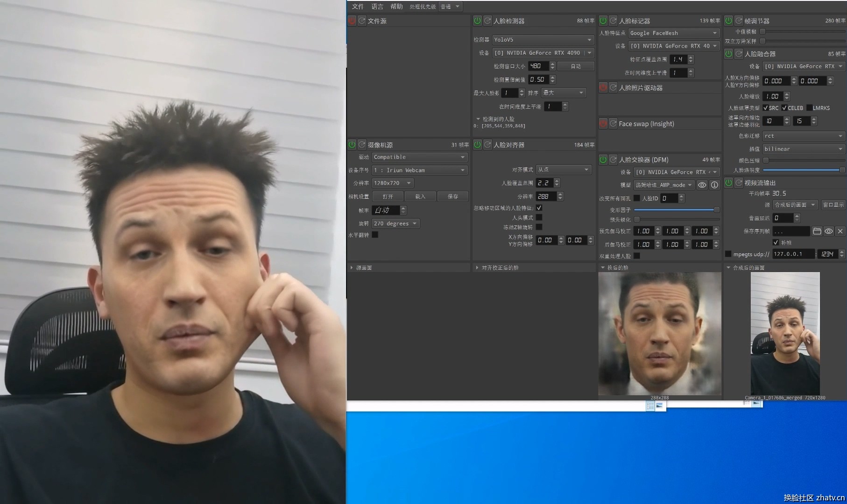This screenshot has height=504, width=847.
Task: Expand the 源画面 preview section
Action: (x=352, y=268)
